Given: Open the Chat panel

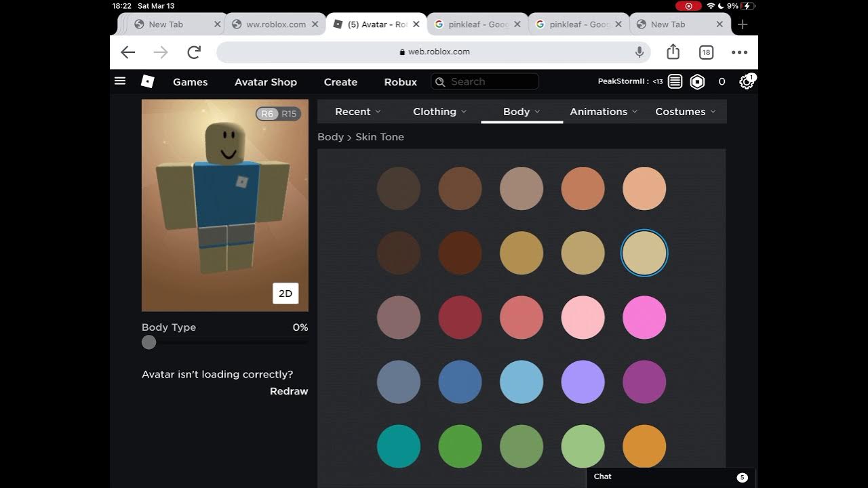Looking at the screenshot, I should (x=671, y=477).
